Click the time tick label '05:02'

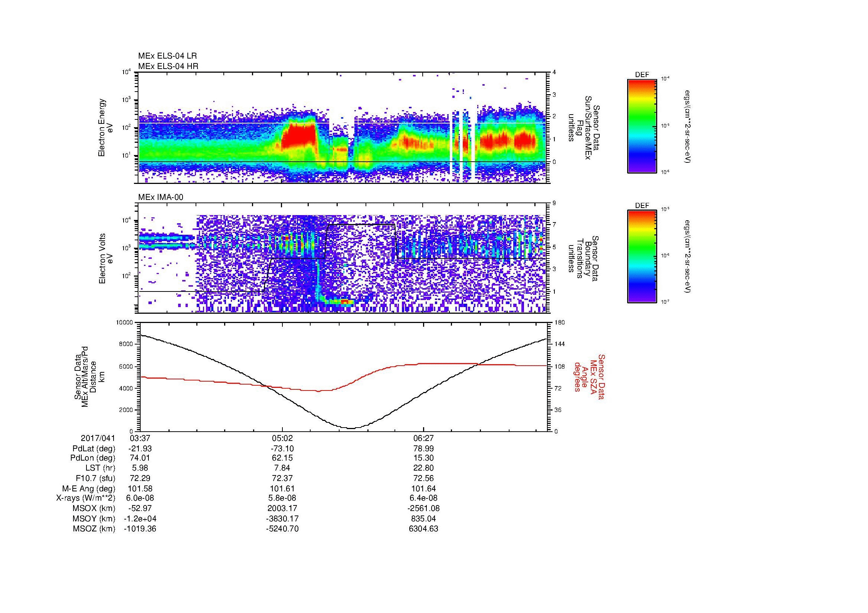pyautogui.click(x=282, y=438)
